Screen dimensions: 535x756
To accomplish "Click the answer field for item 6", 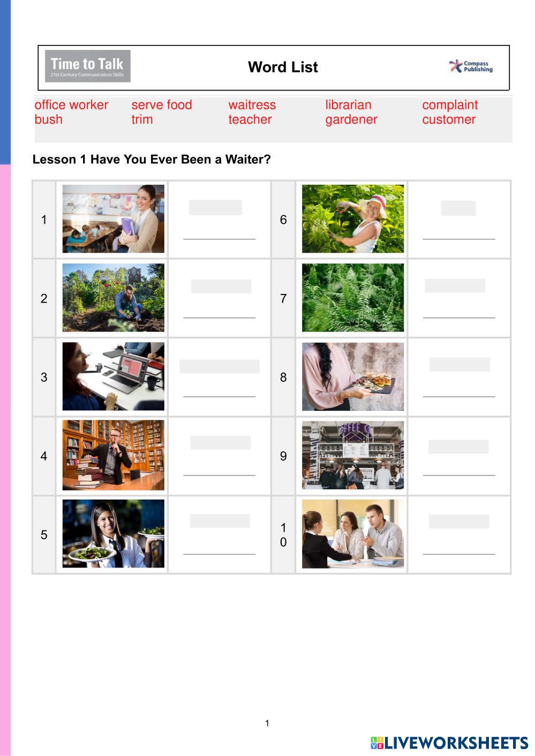I will tap(458, 208).
